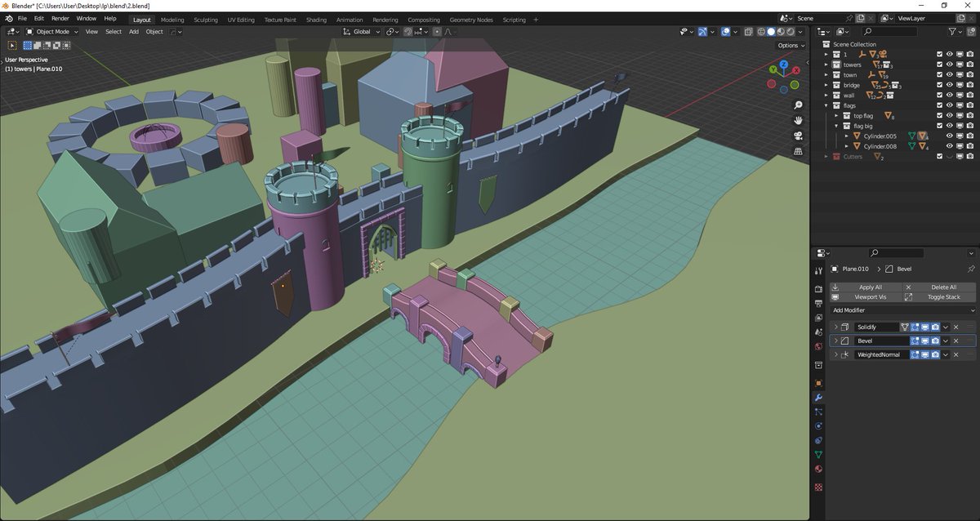980x521 pixels.
Task: Expand the Solidify modifier panel
Action: [x=835, y=327]
